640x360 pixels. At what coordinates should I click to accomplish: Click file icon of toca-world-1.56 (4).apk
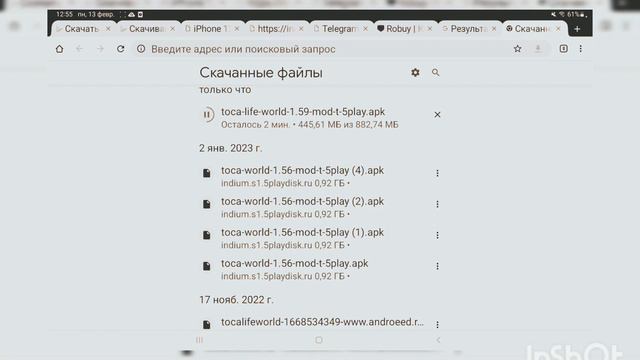[207, 173]
